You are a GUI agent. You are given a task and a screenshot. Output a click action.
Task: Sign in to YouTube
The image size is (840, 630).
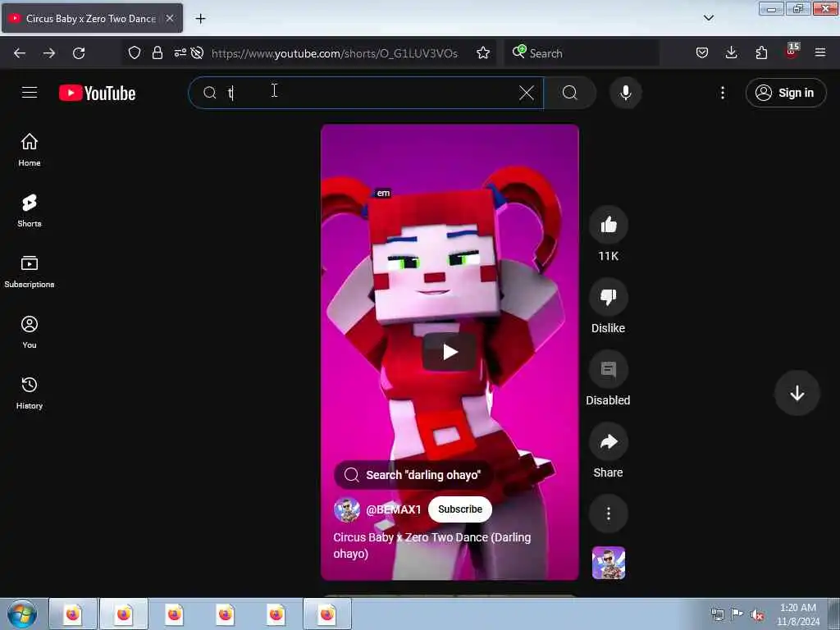[785, 93]
